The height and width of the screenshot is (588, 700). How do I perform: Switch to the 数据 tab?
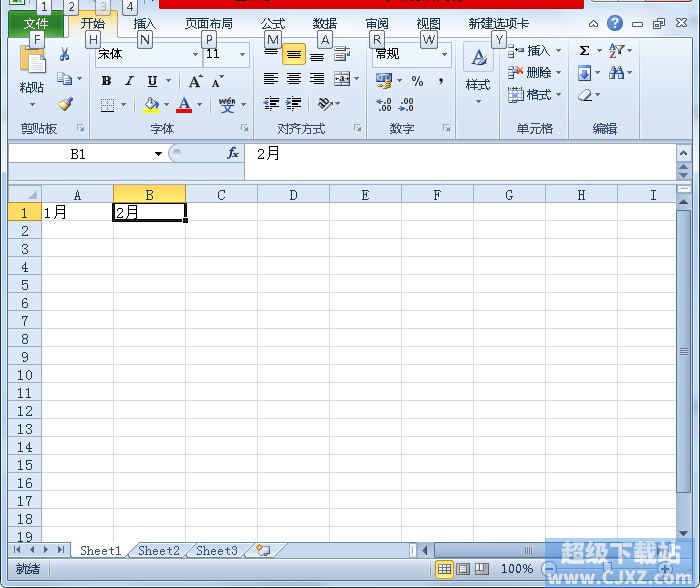click(325, 24)
